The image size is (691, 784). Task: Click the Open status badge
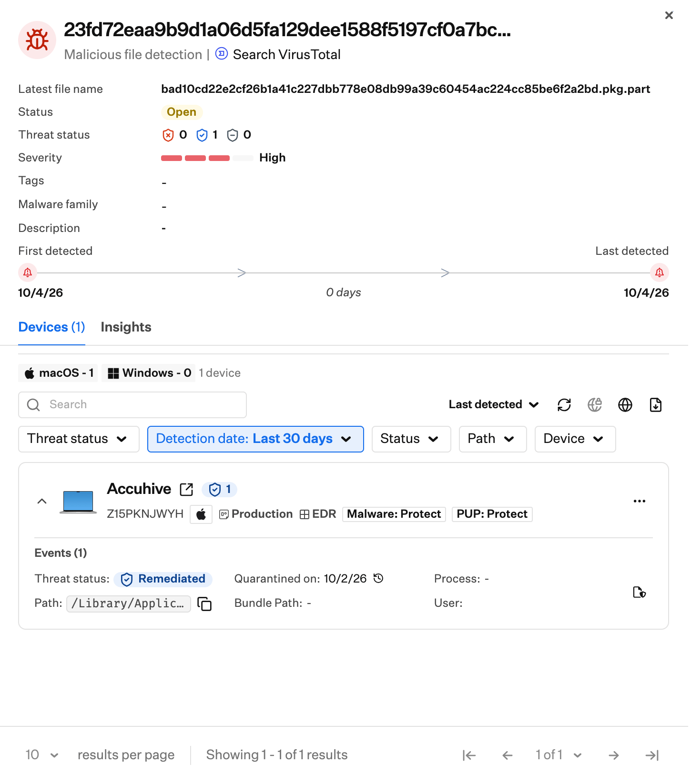182,112
